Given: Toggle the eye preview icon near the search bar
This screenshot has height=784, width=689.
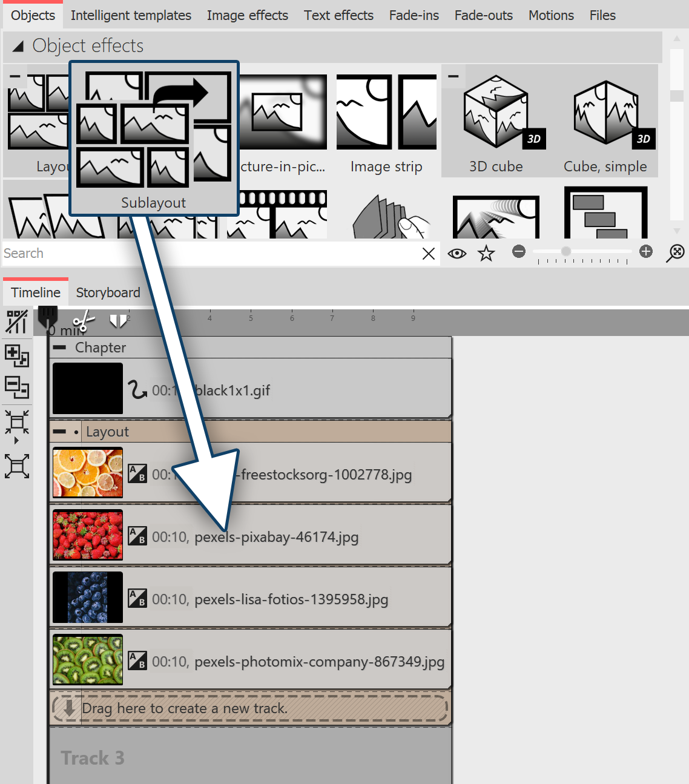Looking at the screenshot, I should pos(457,253).
